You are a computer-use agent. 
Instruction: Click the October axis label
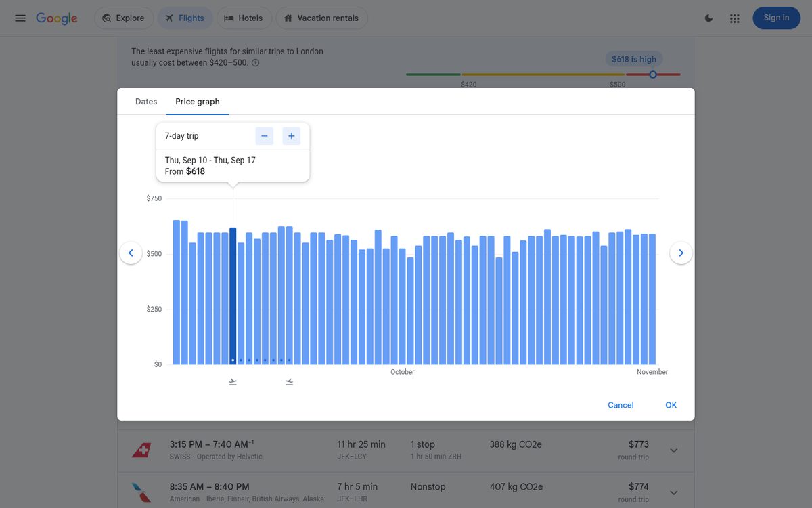403,372
